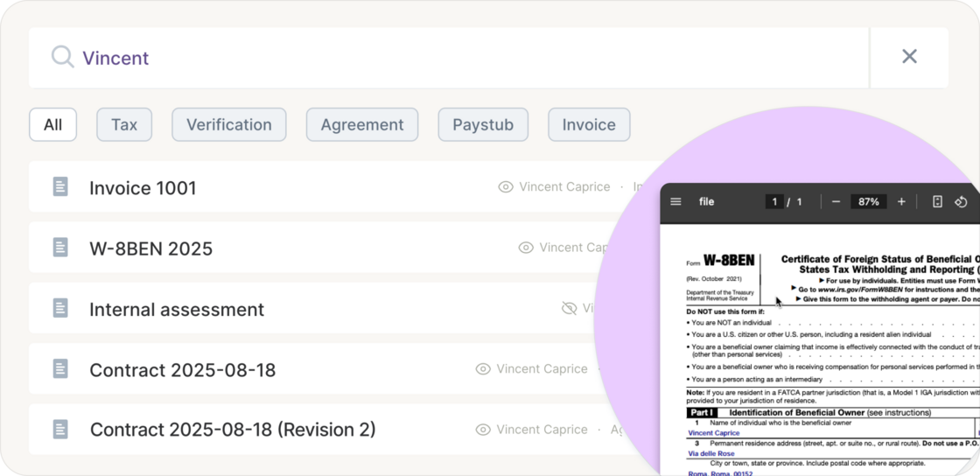Click the search magnifier icon
This screenshot has height=476, width=980.
click(62, 57)
